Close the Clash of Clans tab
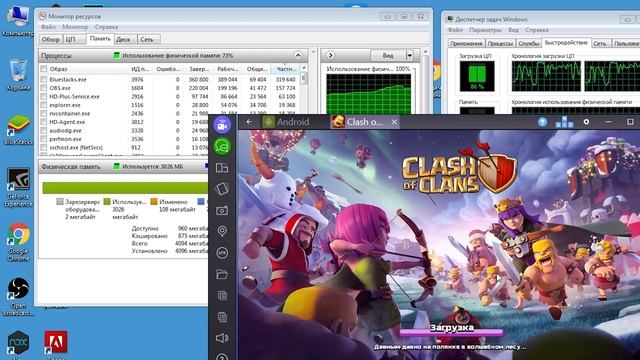The width and height of the screenshot is (640, 360). pyautogui.click(x=394, y=122)
